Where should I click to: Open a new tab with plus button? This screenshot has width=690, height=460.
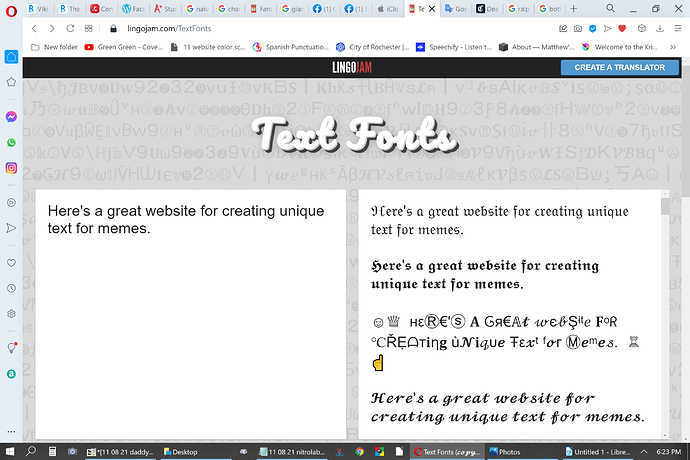(x=572, y=9)
